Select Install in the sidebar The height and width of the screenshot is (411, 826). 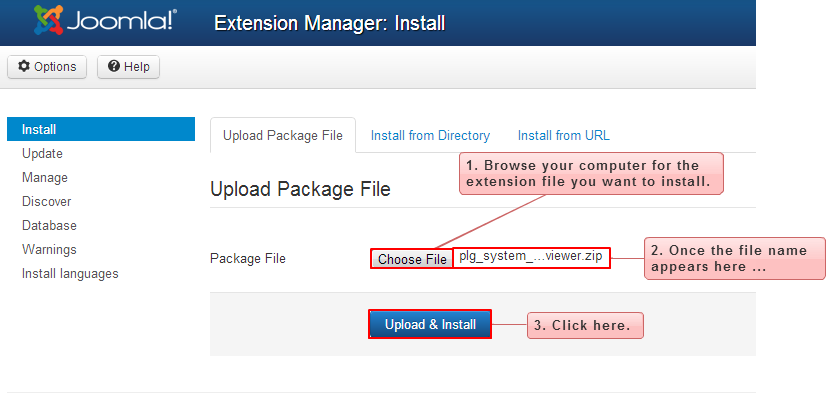tap(101, 129)
